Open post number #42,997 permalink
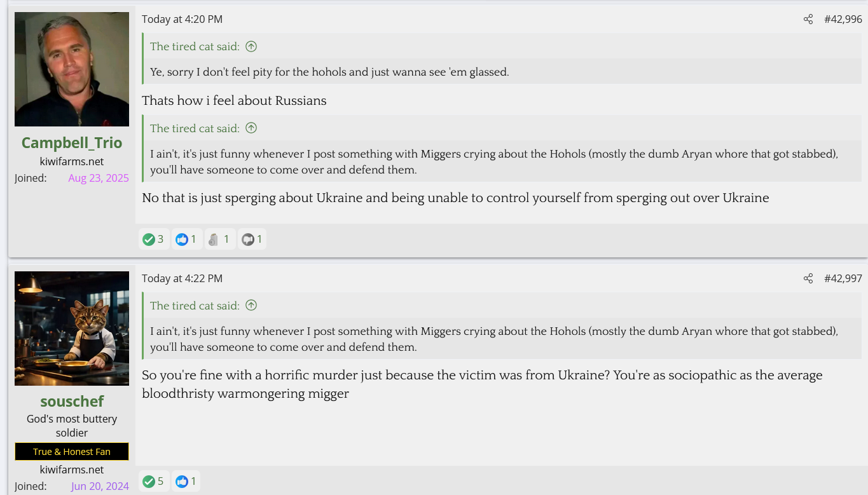The height and width of the screenshot is (495, 868). pyautogui.click(x=843, y=278)
